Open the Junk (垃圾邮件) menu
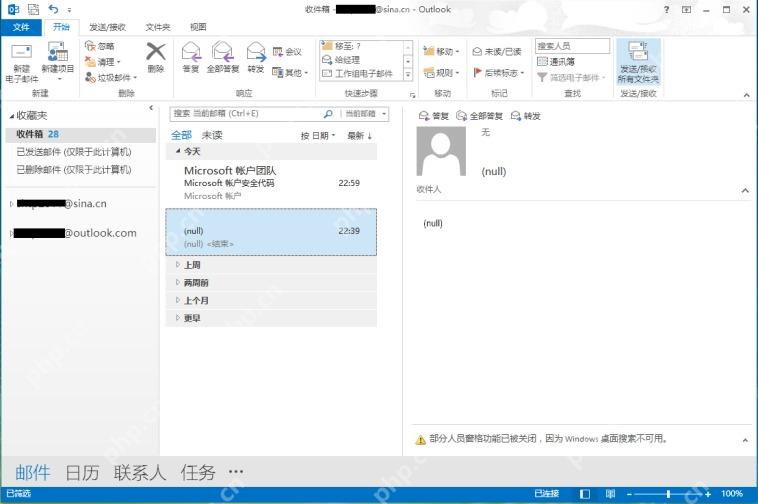Image resolution: width=758 pixels, height=504 pixels. click(111, 77)
